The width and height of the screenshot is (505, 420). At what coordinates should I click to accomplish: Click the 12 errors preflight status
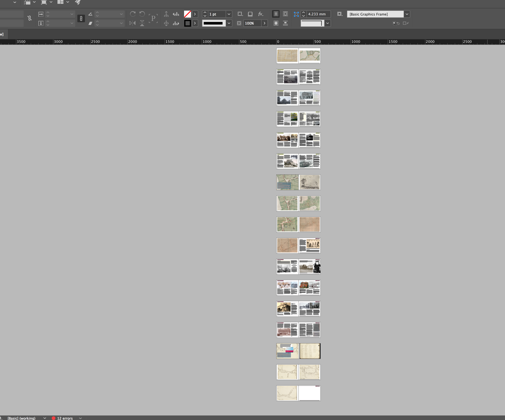click(65, 418)
